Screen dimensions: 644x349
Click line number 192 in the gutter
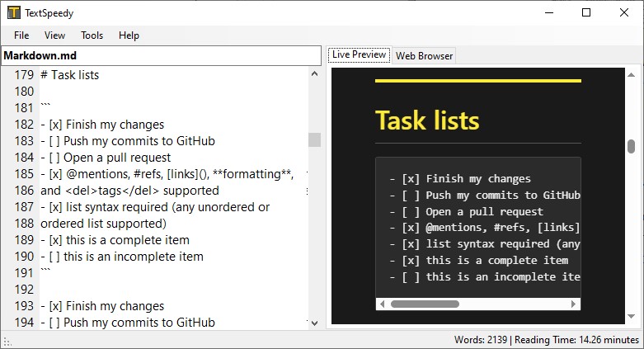click(24, 290)
